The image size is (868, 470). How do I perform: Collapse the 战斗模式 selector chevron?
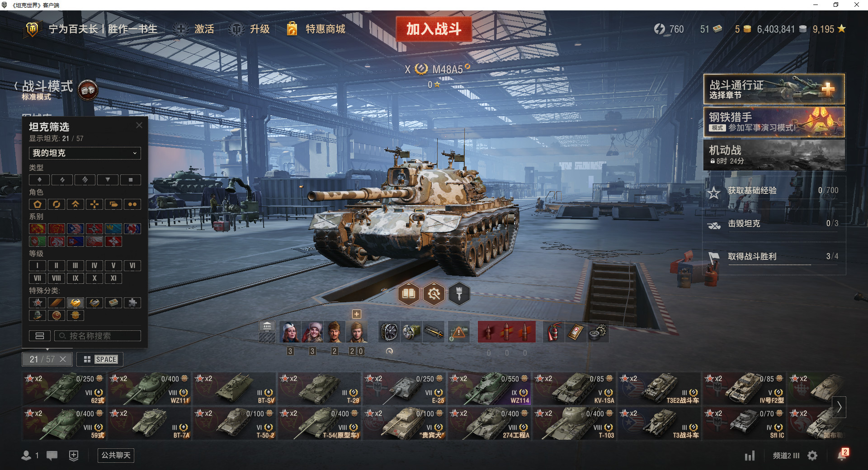[x=16, y=86]
